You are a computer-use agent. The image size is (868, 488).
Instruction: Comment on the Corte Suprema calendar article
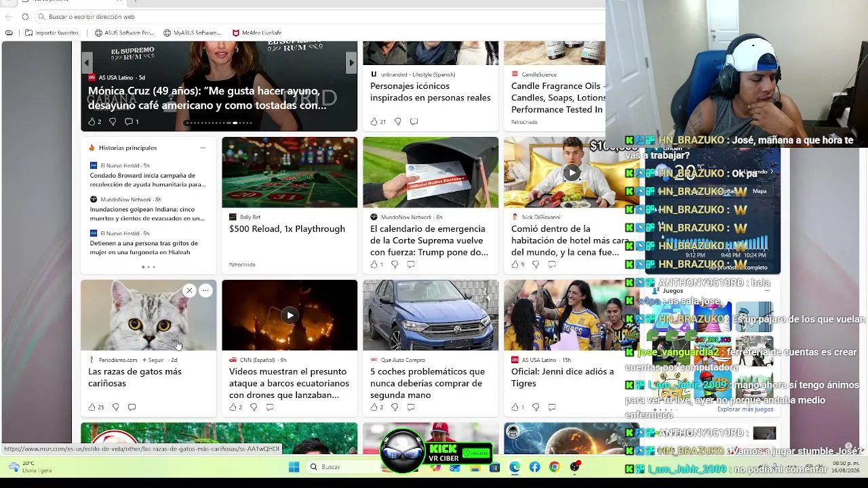[411, 264]
